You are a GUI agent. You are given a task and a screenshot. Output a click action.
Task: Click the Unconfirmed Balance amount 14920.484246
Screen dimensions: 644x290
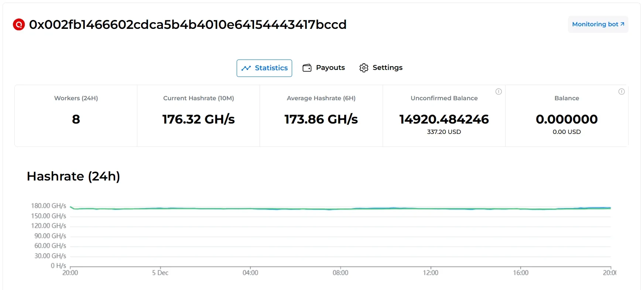click(x=444, y=119)
